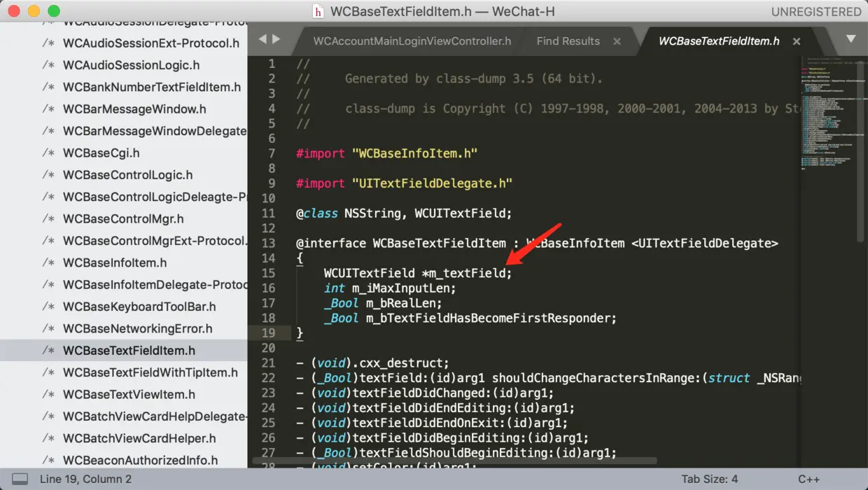Switch to WCAccountMainLoginViewController.h tab
Image resolution: width=868 pixels, height=490 pixels.
click(412, 41)
